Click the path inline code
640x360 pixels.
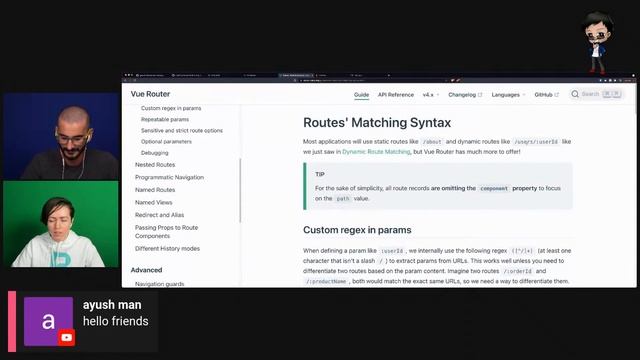tap(342, 199)
